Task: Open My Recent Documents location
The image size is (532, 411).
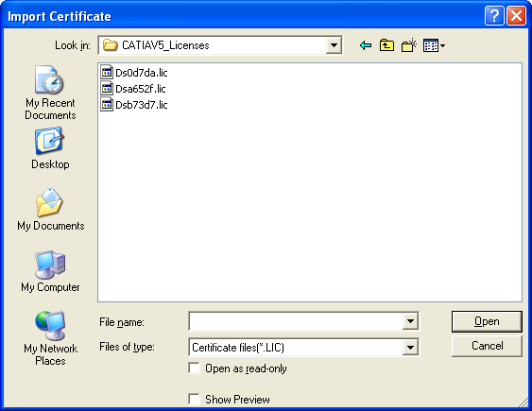Action: [50, 93]
